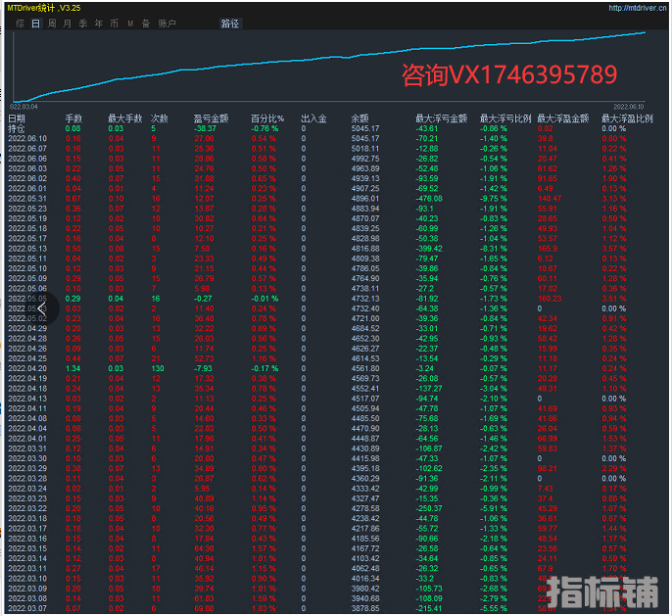Open the 备 tab in toolbar

(145, 23)
